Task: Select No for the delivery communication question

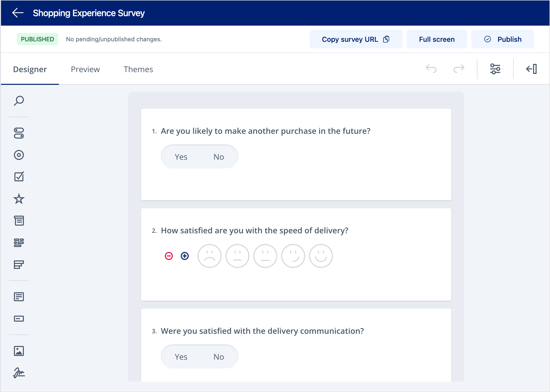Action: click(219, 357)
